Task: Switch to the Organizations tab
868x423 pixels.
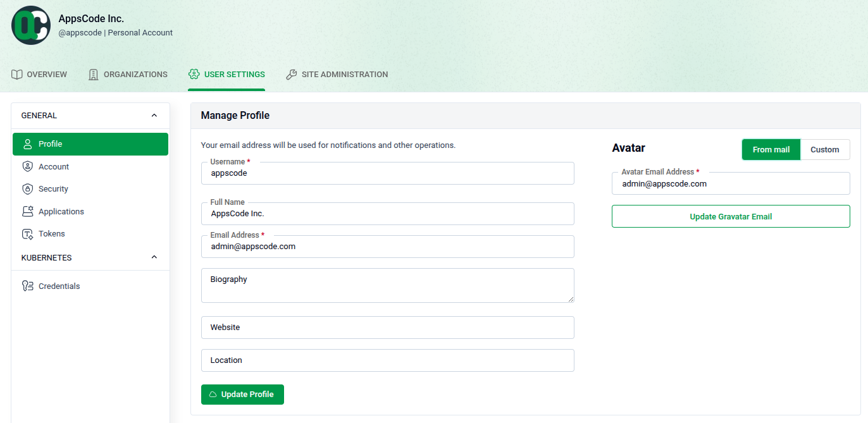Action: coord(127,74)
